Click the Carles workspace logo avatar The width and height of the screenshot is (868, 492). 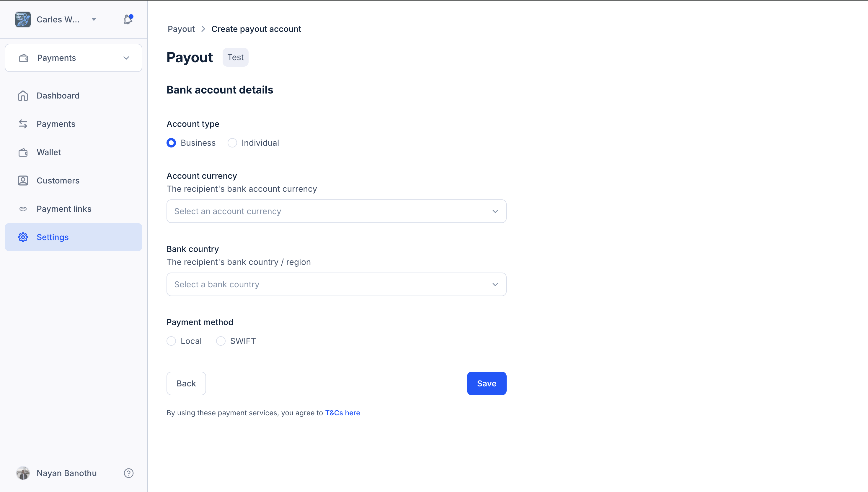pos(23,19)
